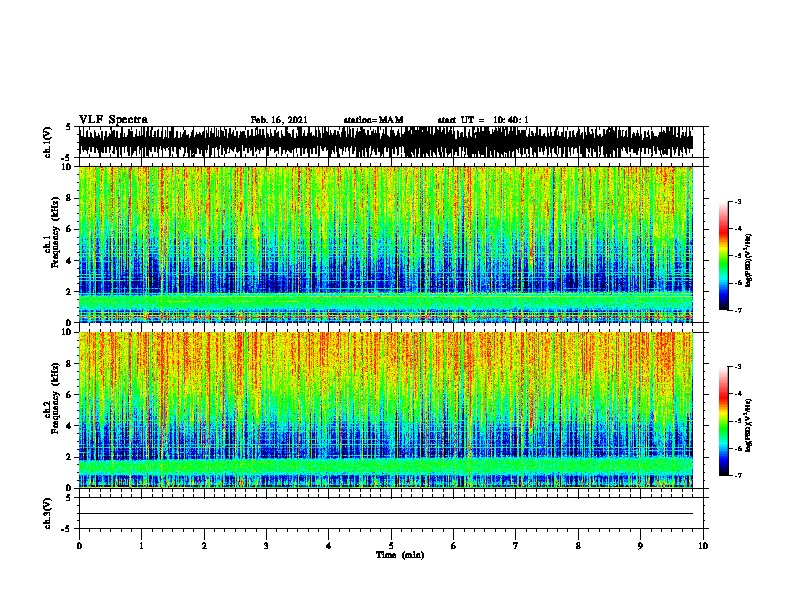Click the time axis tick label "8"
This screenshot has width=792, height=612.
(x=578, y=546)
